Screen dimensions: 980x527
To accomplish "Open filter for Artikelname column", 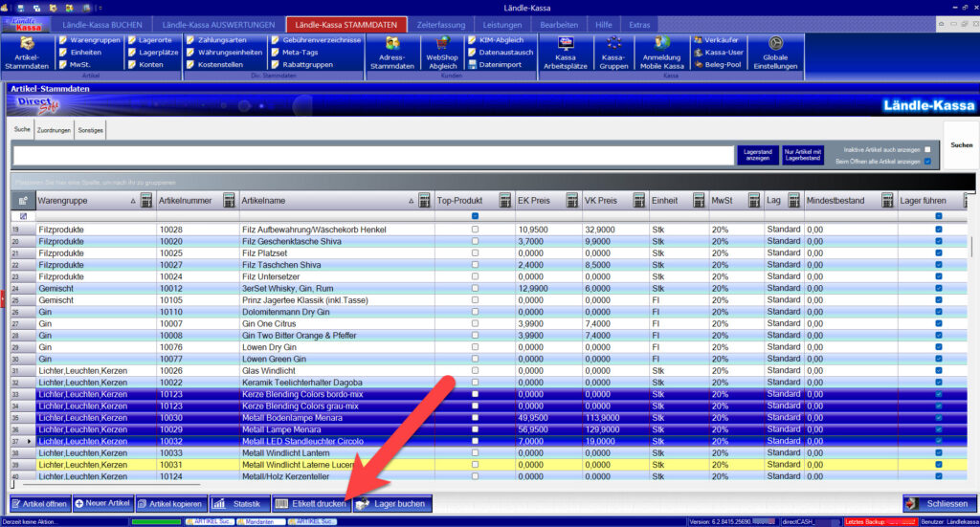I will click(424, 201).
